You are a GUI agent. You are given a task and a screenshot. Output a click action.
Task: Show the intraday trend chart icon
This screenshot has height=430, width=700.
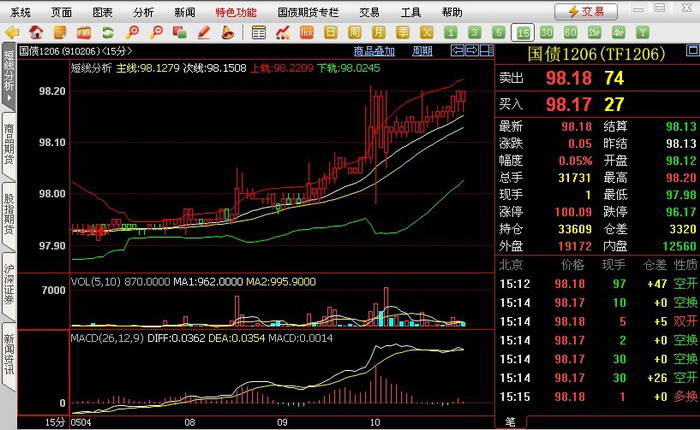click(x=283, y=33)
